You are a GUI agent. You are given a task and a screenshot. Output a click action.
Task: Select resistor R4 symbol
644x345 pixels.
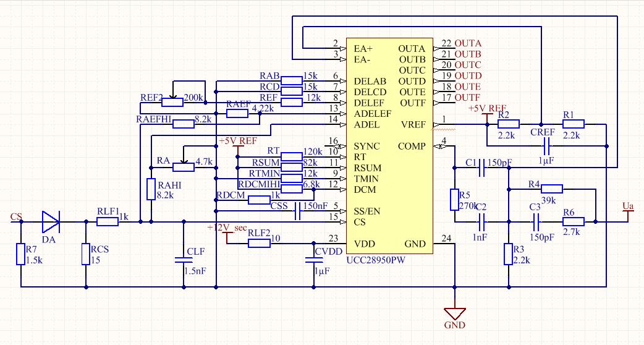[x=552, y=189]
